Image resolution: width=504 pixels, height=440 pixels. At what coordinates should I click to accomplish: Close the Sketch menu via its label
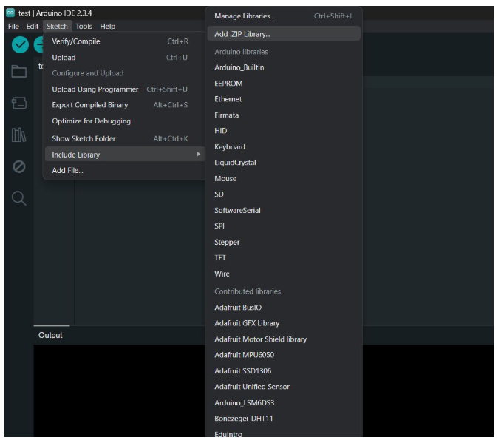coord(57,27)
